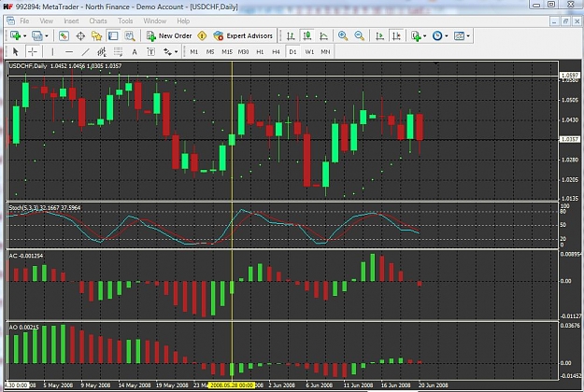Toggle Chart Shift from right border
584x392 pixels.
click(x=396, y=36)
